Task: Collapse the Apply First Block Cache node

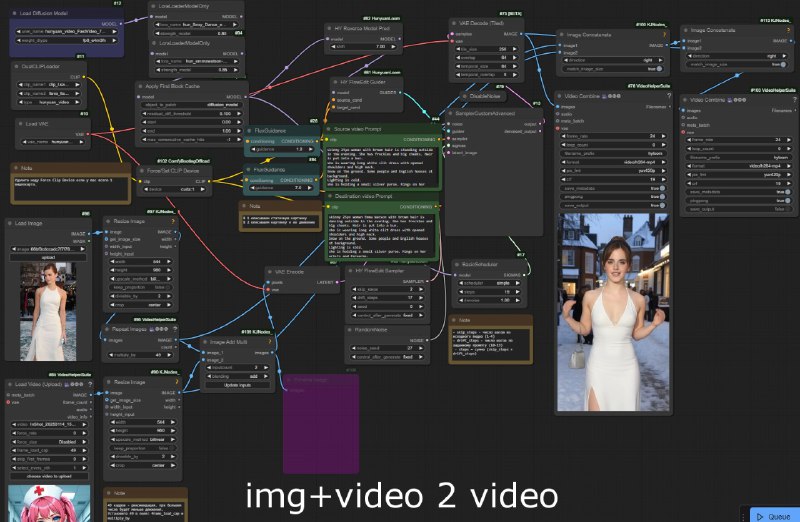Action: [140, 86]
